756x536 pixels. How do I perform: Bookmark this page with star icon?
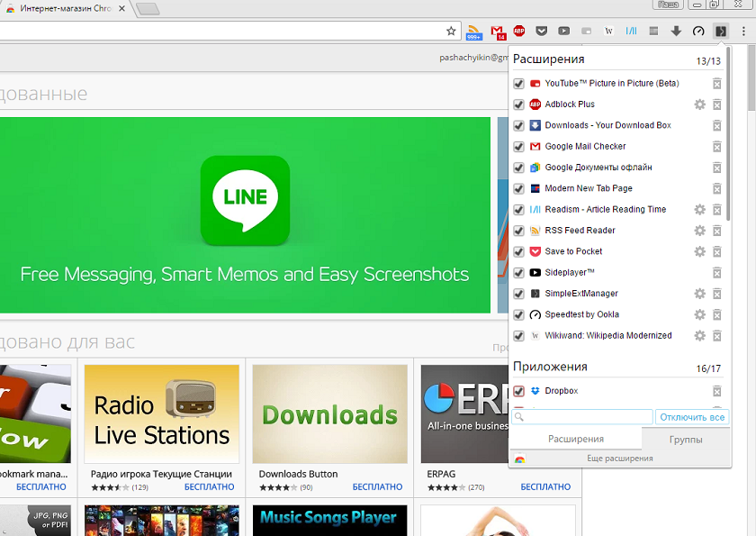[x=451, y=31]
